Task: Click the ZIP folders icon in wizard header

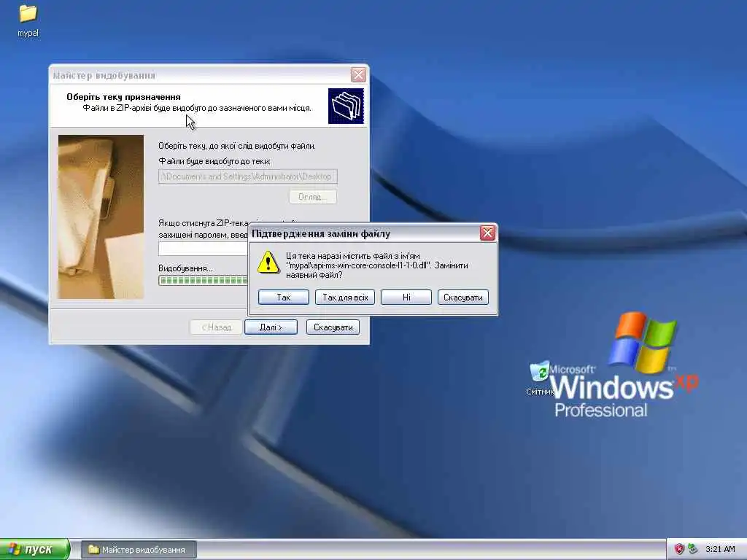Action: [x=346, y=106]
